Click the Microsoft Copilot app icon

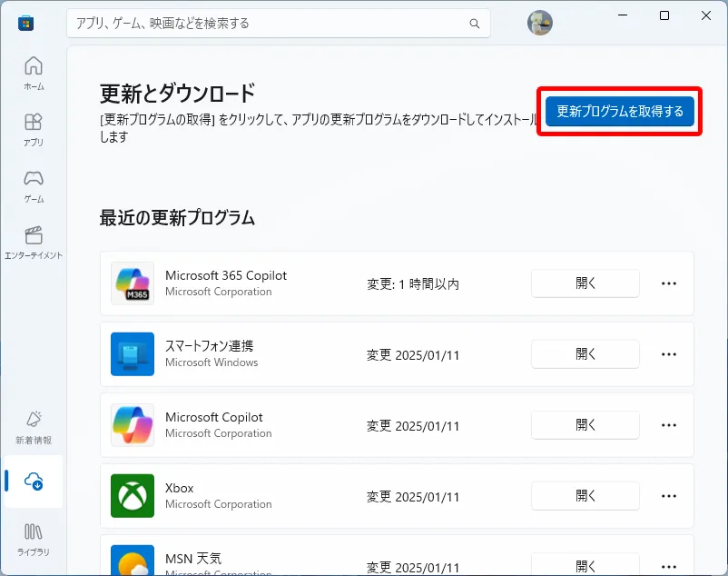point(133,425)
